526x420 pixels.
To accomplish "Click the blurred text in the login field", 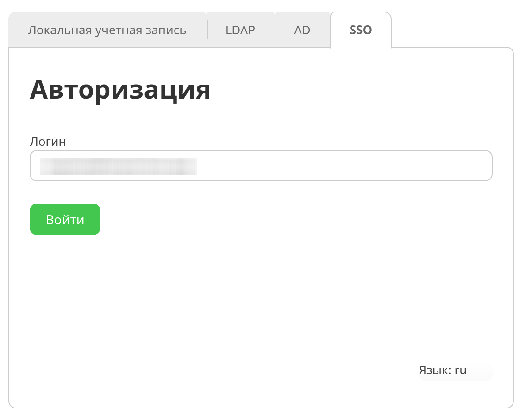I will pyautogui.click(x=118, y=166).
